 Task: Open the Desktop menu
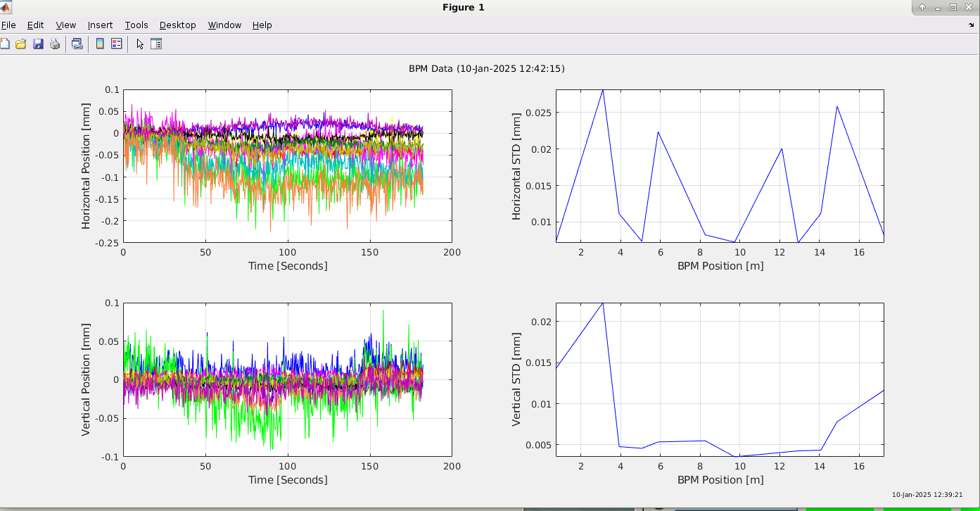[x=177, y=25]
